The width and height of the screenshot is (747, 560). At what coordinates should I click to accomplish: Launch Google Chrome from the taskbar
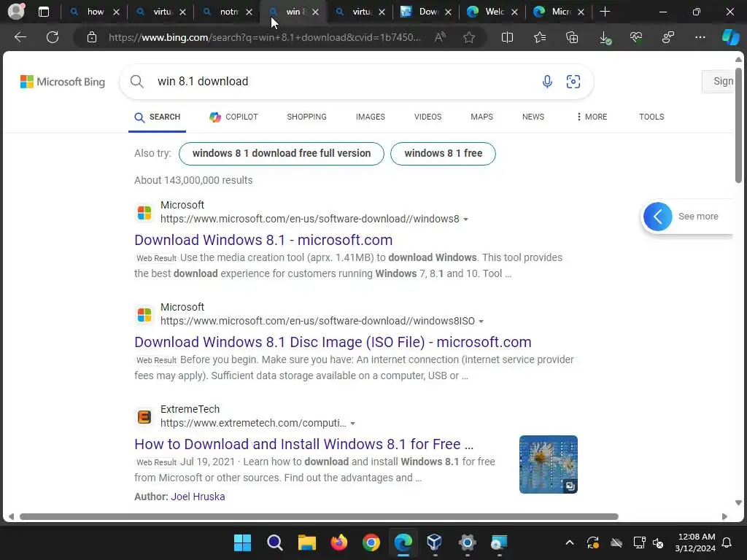click(x=371, y=542)
